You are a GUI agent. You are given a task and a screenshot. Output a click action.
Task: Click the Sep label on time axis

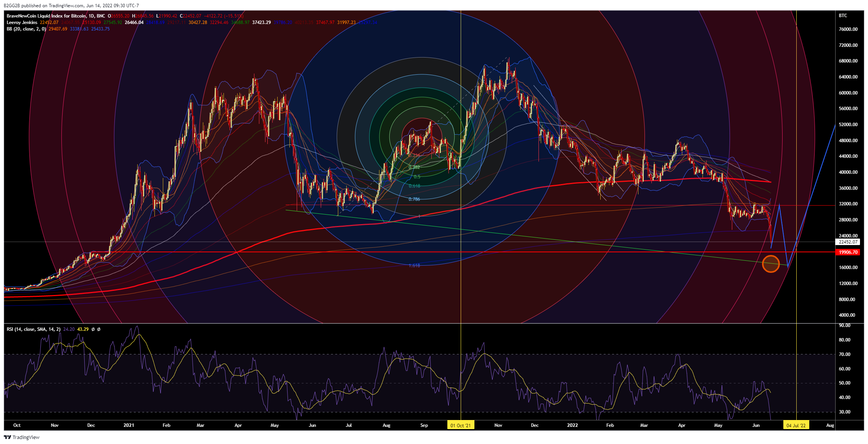click(x=424, y=425)
